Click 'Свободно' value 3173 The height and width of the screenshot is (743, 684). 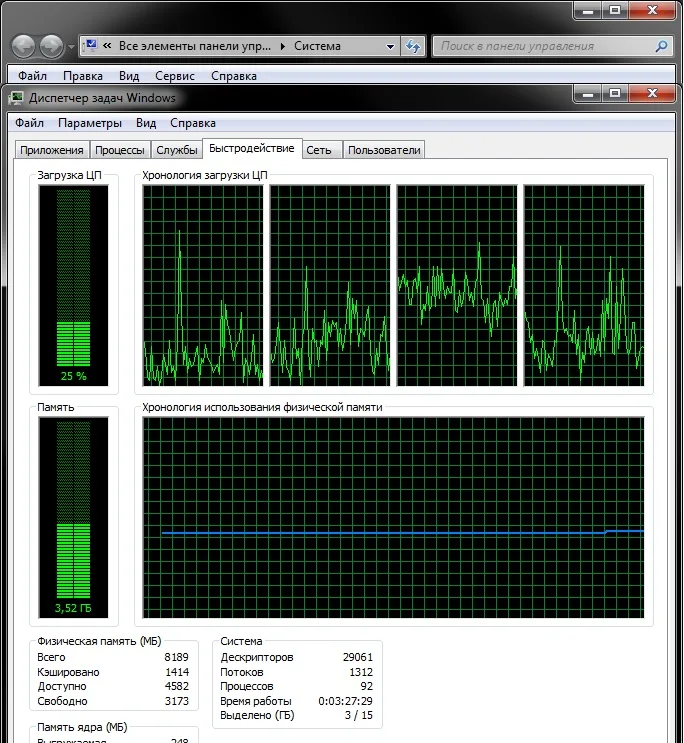click(176, 701)
